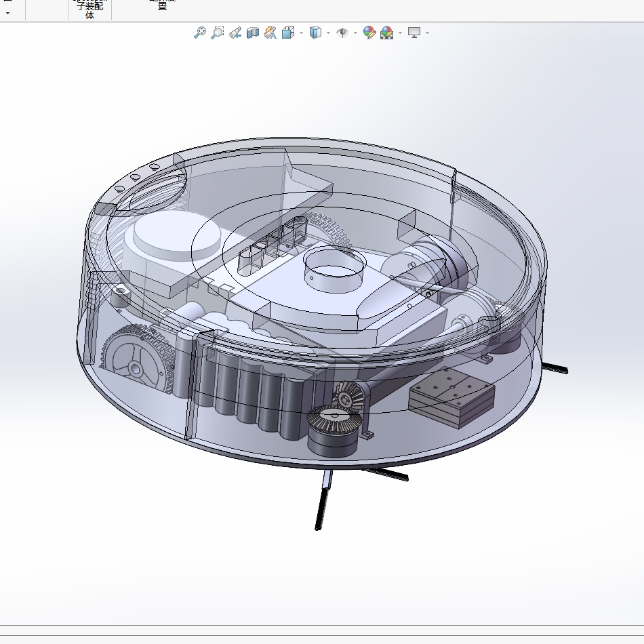The image size is (644, 644).
Task: Open View Orientation dropdown arrow
Action: pos(301,33)
